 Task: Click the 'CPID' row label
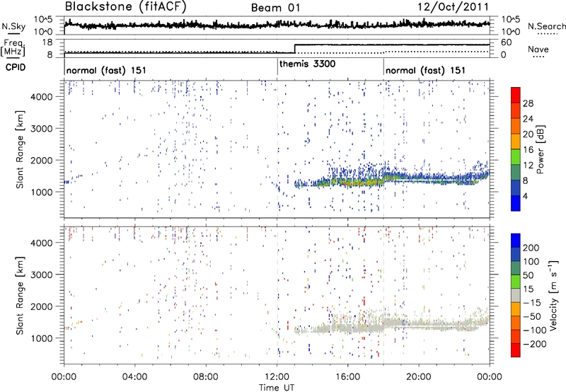click(x=16, y=67)
